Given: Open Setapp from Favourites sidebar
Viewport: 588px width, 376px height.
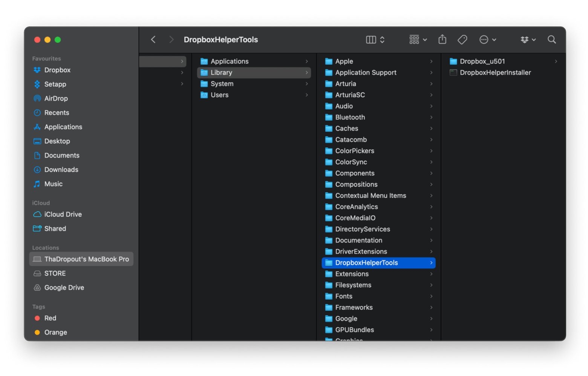Looking at the screenshot, I should [55, 84].
